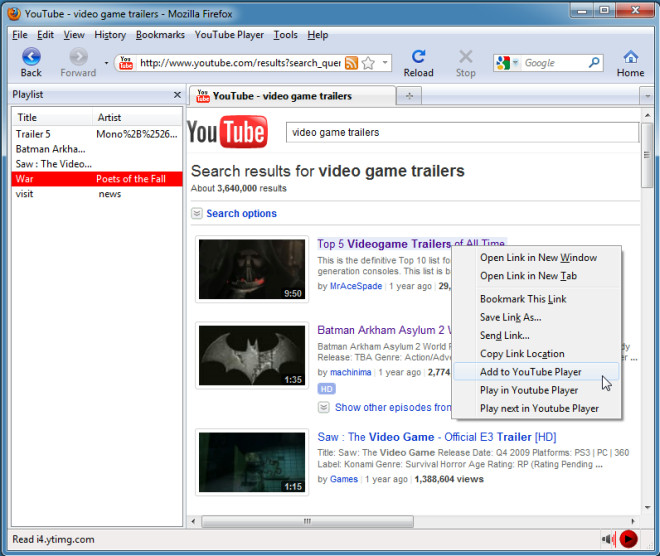Choose Play in Youtube Player
The height and width of the screenshot is (556, 660).
click(x=537, y=390)
